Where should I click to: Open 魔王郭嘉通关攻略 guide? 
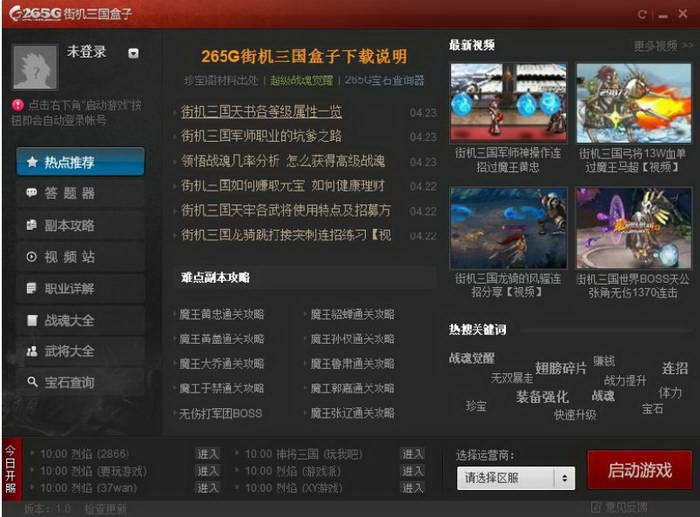pos(353,388)
